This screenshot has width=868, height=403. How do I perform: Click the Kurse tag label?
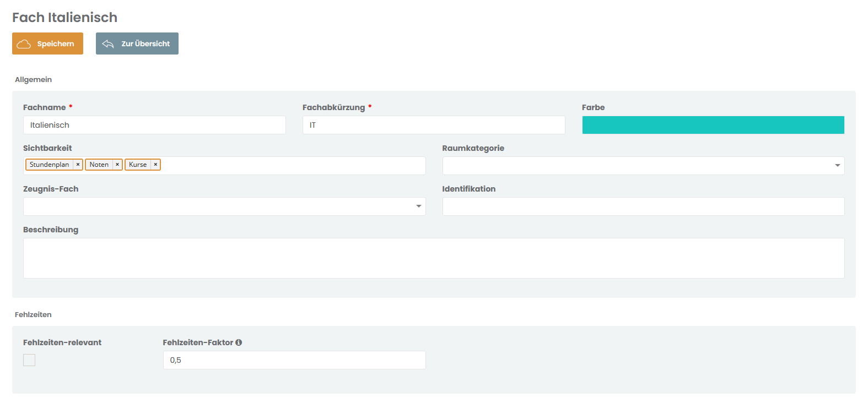[138, 165]
